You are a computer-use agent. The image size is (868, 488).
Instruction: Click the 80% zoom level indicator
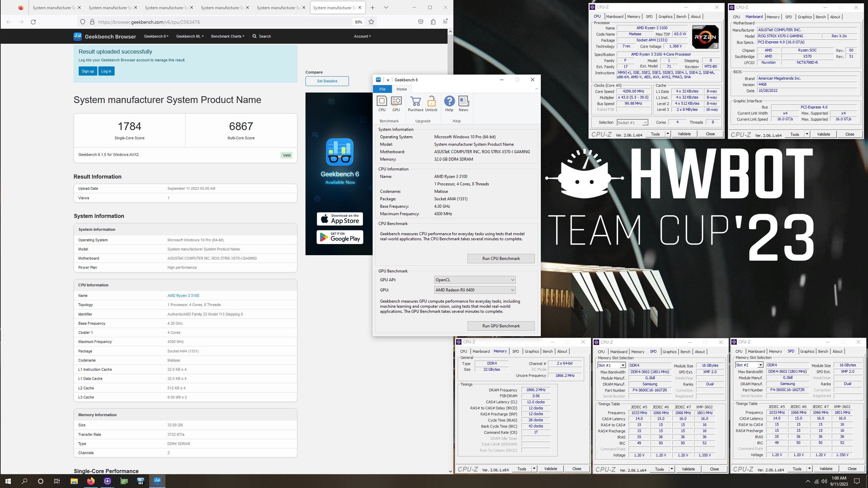tap(358, 22)
